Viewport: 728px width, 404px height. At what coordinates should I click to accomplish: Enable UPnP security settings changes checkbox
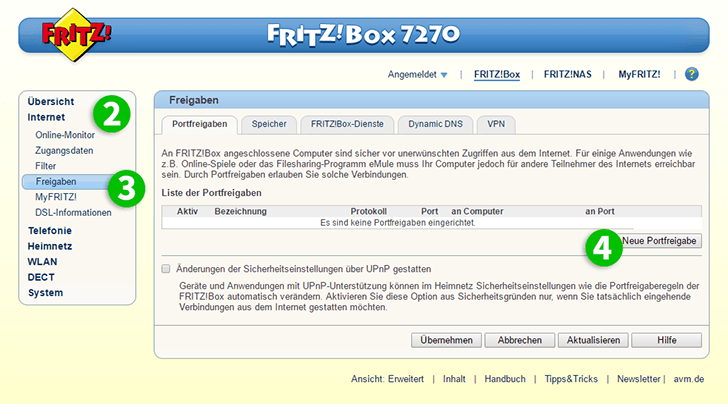166,269
